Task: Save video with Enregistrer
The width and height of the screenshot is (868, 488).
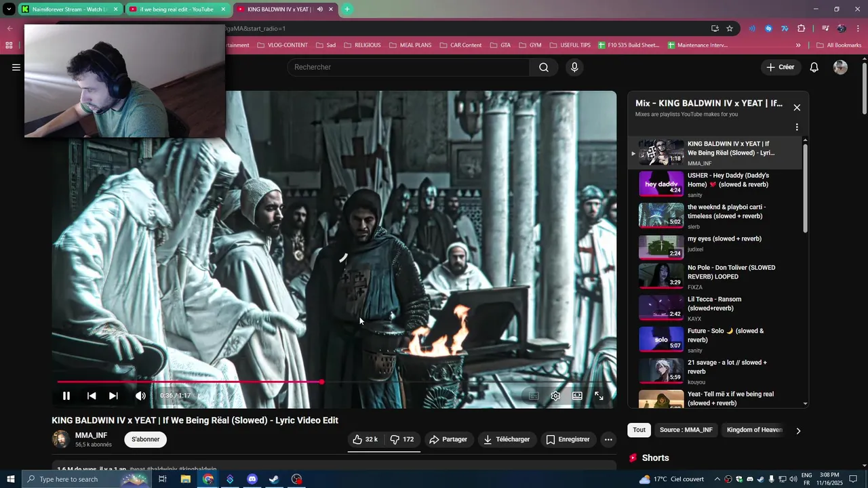Action: click(x=568, y=439)
